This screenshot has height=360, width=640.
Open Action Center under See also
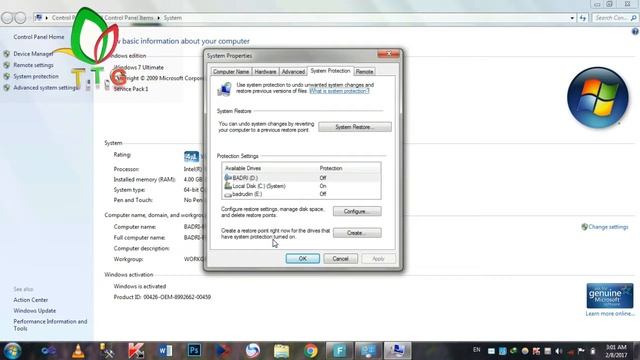[x=31, y=300]
